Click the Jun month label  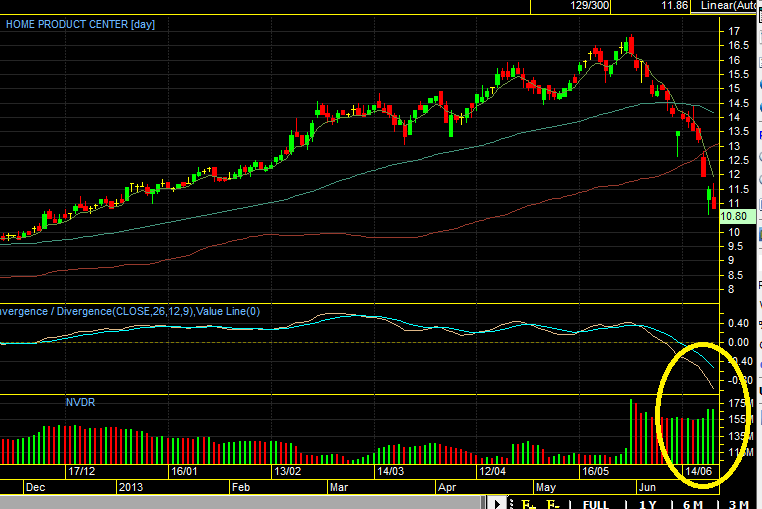[x=647, y=487]
